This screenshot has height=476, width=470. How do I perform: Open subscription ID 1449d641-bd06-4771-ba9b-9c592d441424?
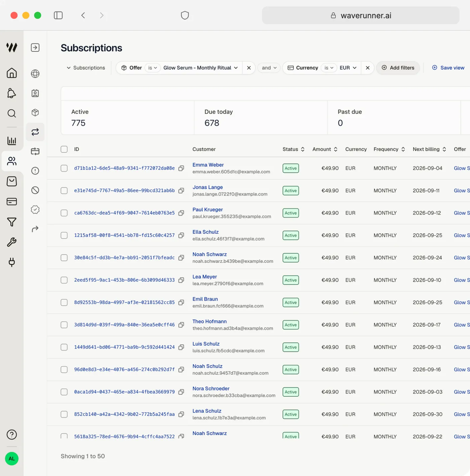pyautogui.click(x=125, y=347)
